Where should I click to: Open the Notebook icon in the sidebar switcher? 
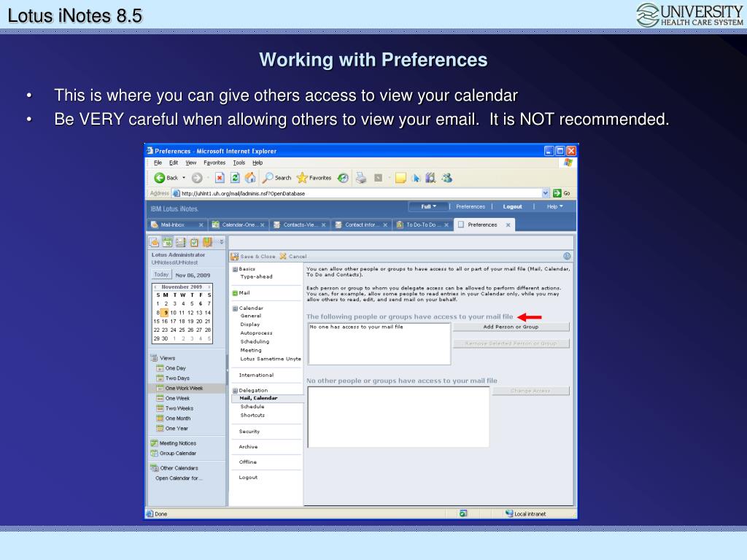(207, 242)
